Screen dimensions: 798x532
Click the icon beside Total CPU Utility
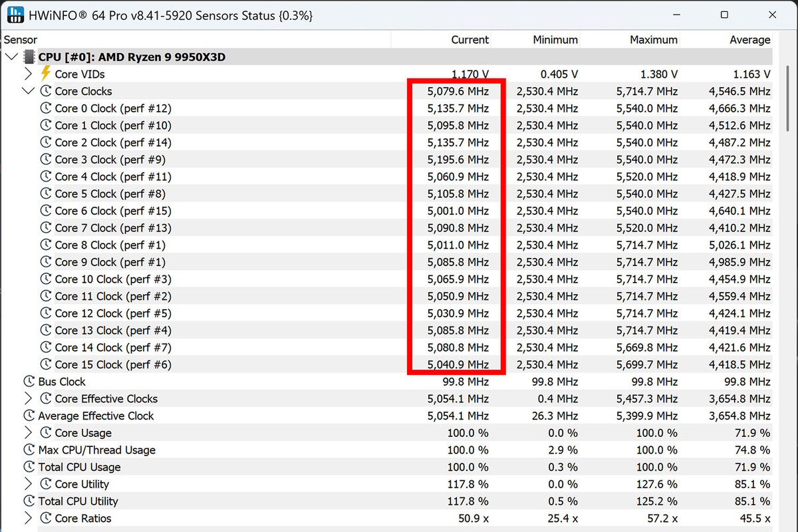click(x=29, y=501)
